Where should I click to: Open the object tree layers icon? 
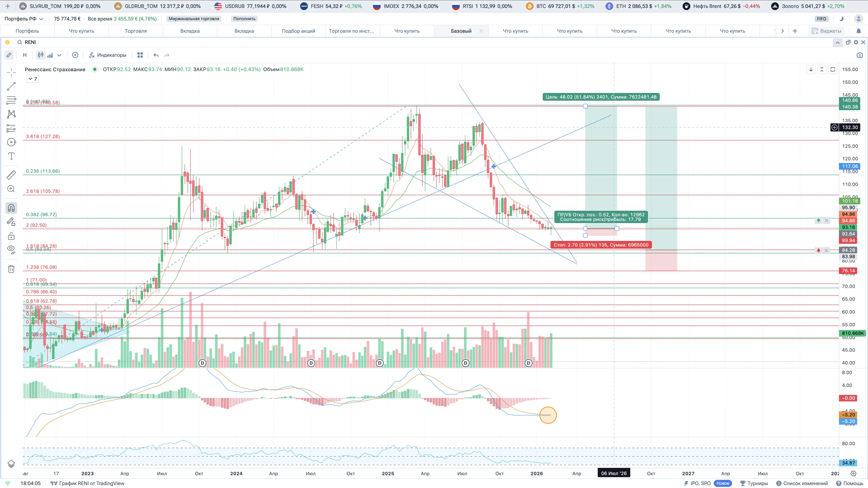pyautogui.click(x=11, y=464)
